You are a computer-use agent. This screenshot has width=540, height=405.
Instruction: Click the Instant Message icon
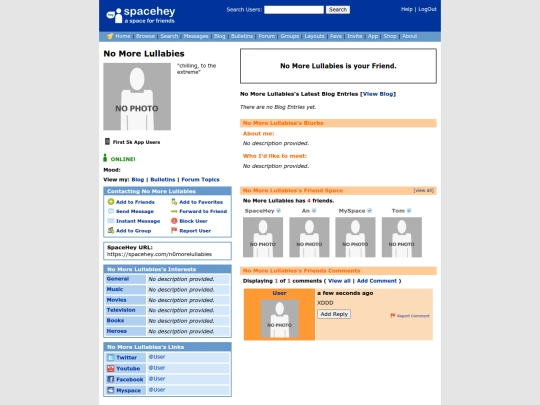click(111, 221)
